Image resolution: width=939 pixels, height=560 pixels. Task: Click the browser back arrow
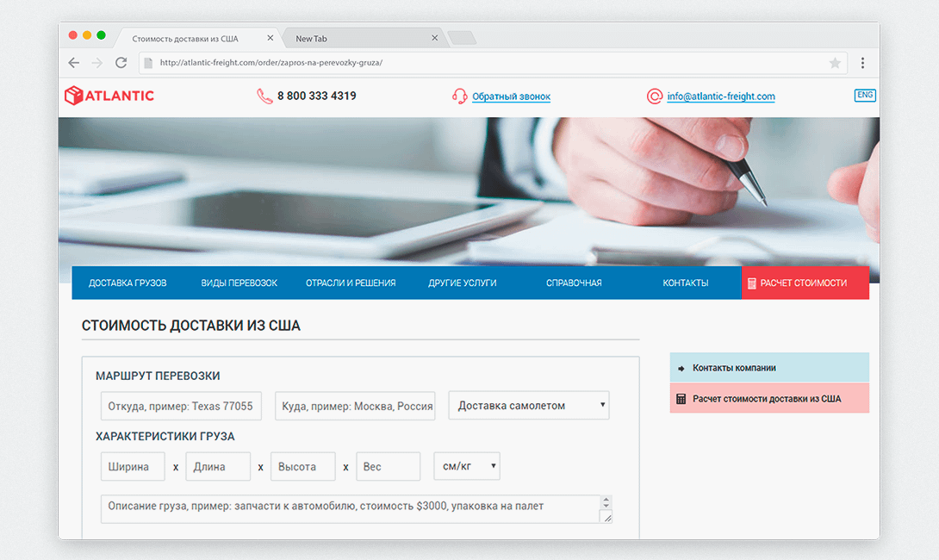[x=74, y=63]
